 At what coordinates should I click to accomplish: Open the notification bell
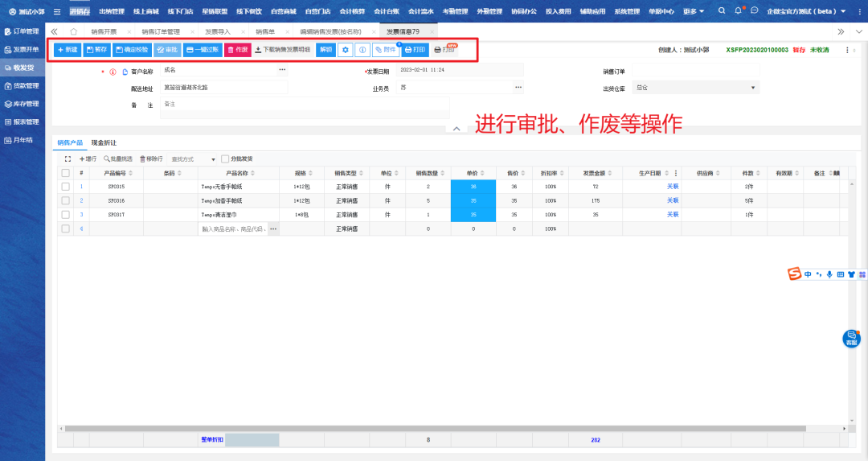pos(738,11)
